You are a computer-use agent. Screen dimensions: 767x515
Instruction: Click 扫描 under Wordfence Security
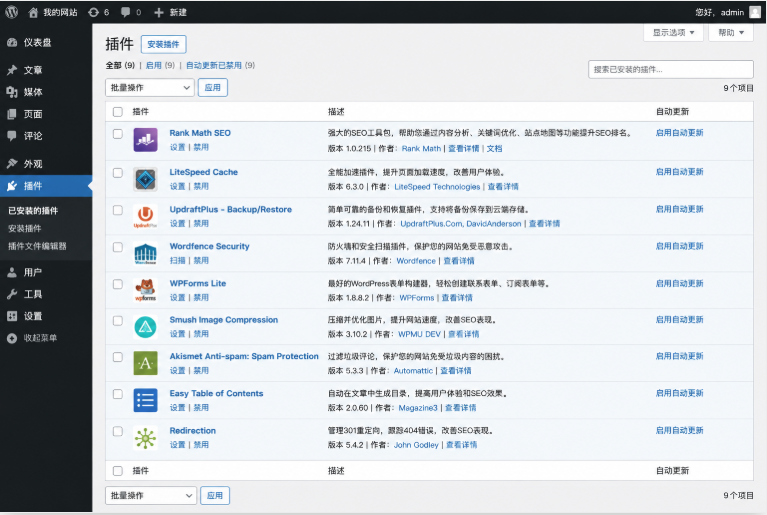(x=178, y=261)
